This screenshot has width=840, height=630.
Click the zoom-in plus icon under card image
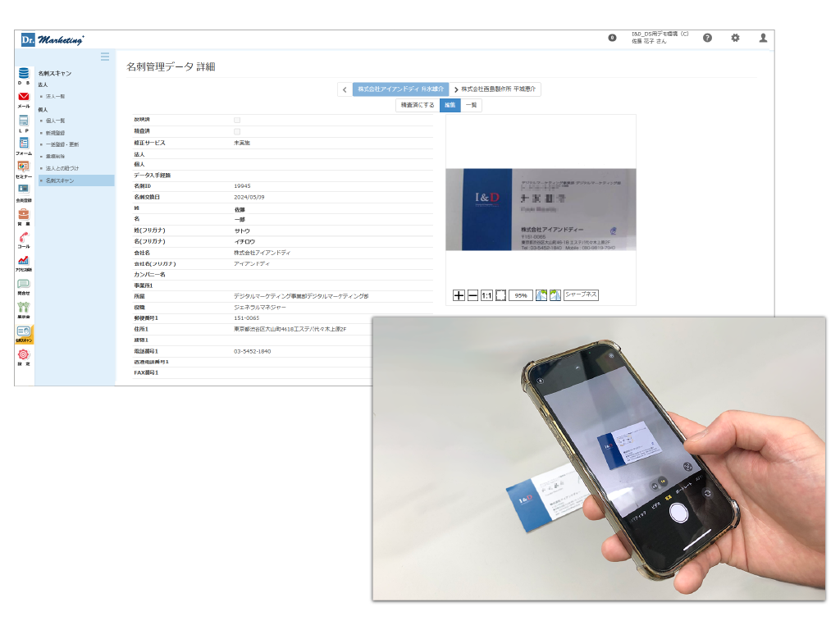click(x=459, y=295)
